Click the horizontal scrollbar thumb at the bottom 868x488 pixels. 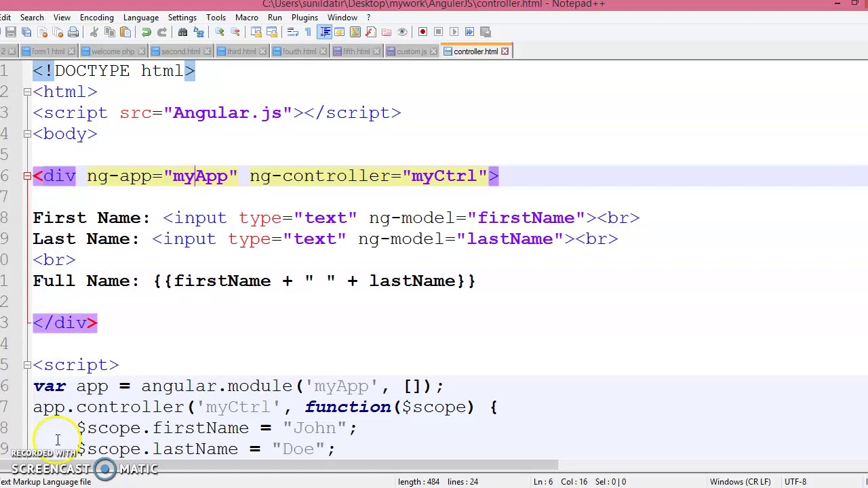(279, 466)
